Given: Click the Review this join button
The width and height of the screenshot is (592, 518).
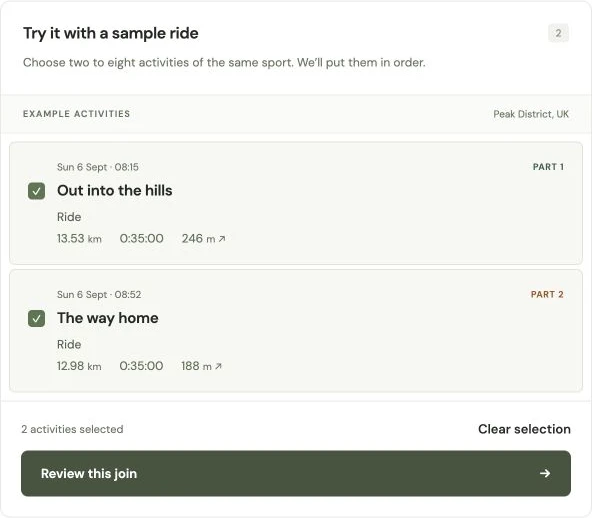Looking at the screenshot, I should 296,473.
